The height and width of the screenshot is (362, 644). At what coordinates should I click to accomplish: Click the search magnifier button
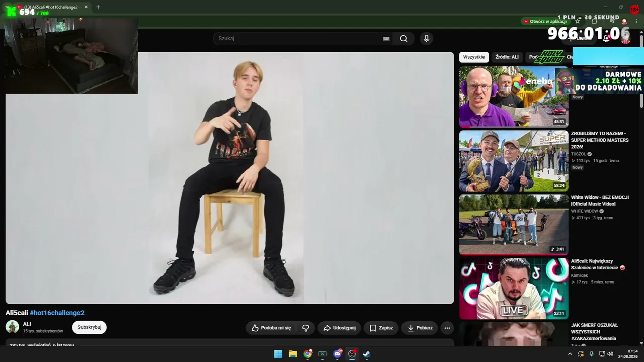pyautogui.click(x=404, y=39)
